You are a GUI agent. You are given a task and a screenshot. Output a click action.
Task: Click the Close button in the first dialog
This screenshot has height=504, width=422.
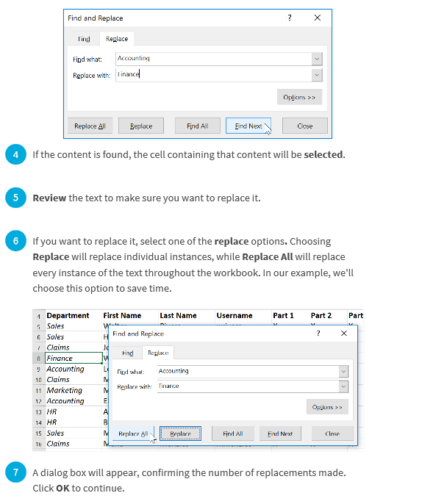[305, 126]
